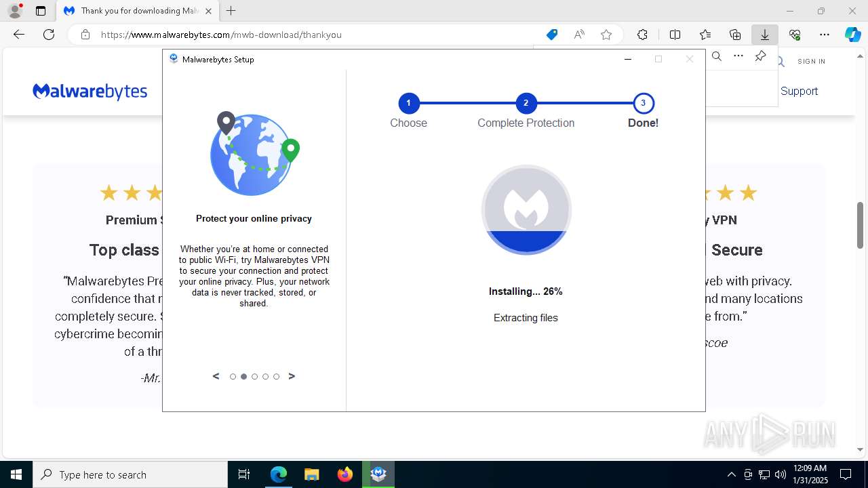Reload the page with the refresh icon
The height and width of the screenshot is (488, 868).
click(x=49, y=35)
